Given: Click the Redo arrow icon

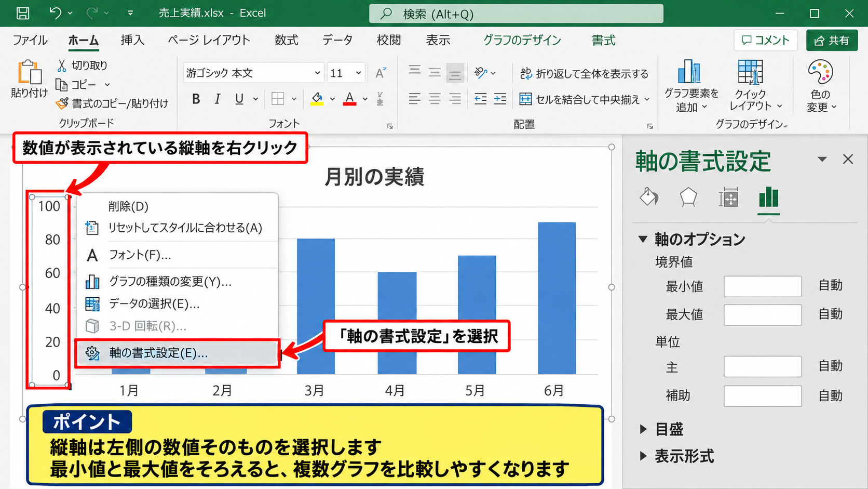Looking at the screenshot, I should tap(92, 12).
